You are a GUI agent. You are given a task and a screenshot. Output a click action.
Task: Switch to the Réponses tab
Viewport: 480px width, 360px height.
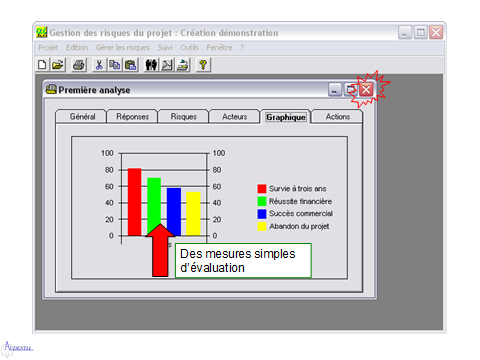[x=132, y=117]
